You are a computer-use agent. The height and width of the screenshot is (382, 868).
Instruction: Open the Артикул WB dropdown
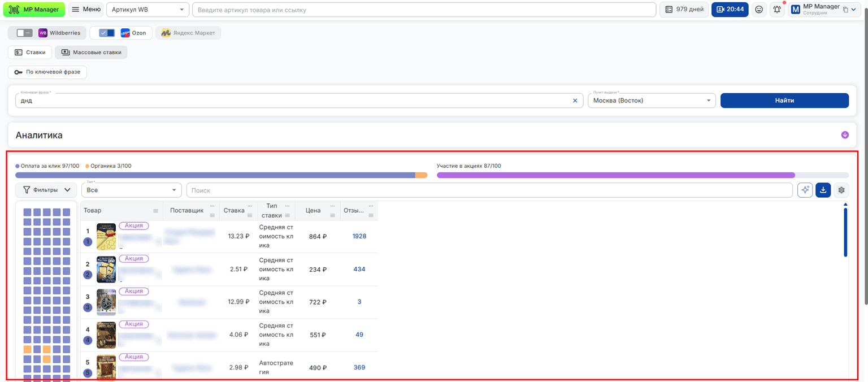pyautogui.click(x=148, y=10)
